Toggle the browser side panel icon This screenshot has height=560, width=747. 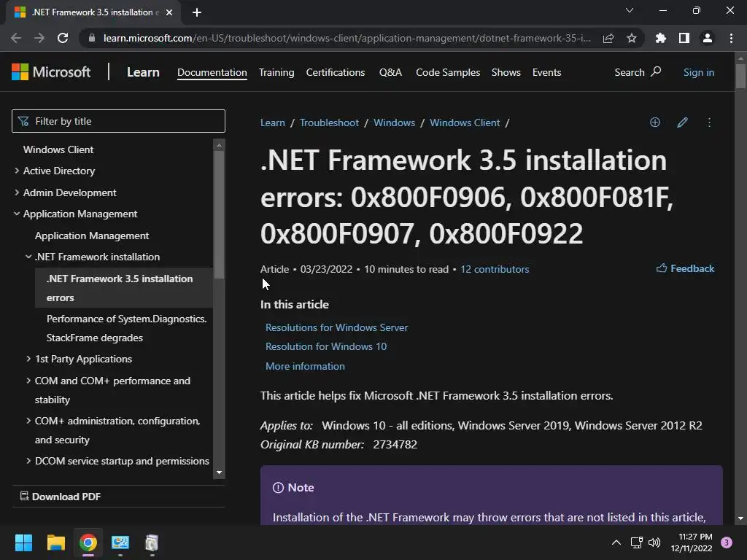684,38
